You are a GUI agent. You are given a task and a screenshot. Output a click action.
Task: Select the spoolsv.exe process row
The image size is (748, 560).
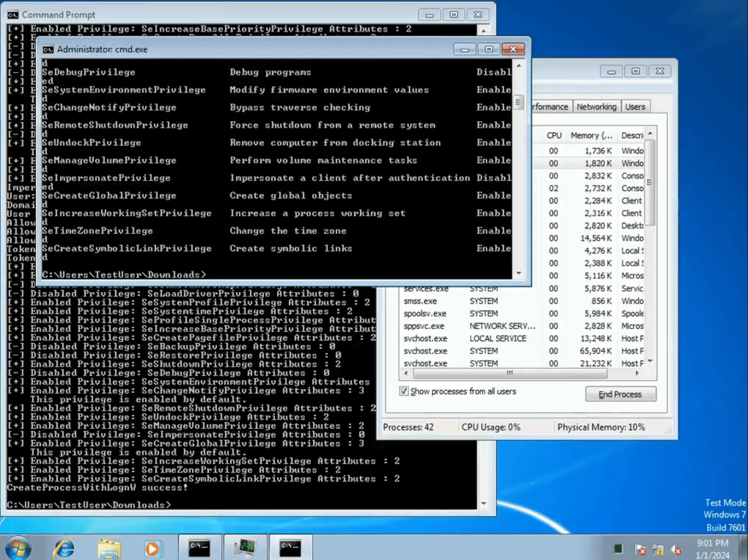522,313
